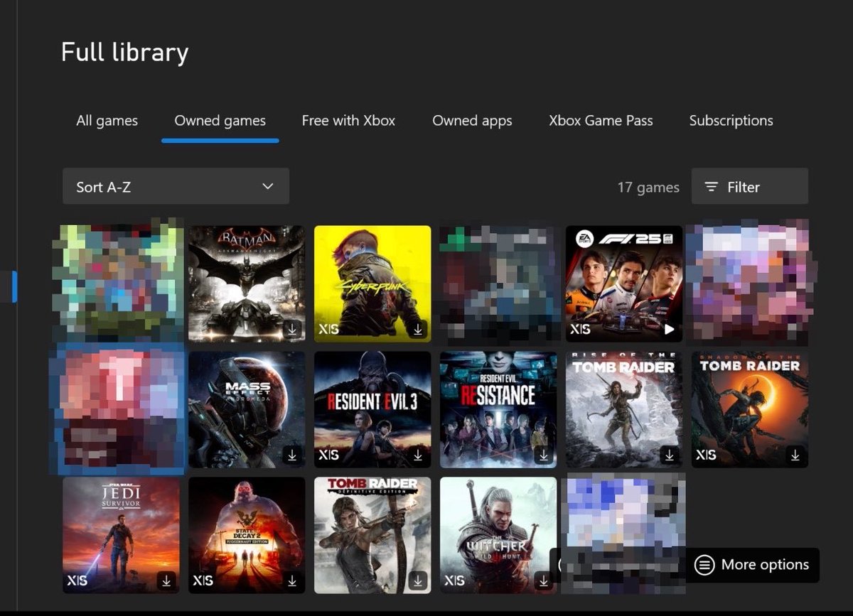Select Mass Effect Andromeda tile
The image size is (853, 616).
coord(247,409)
